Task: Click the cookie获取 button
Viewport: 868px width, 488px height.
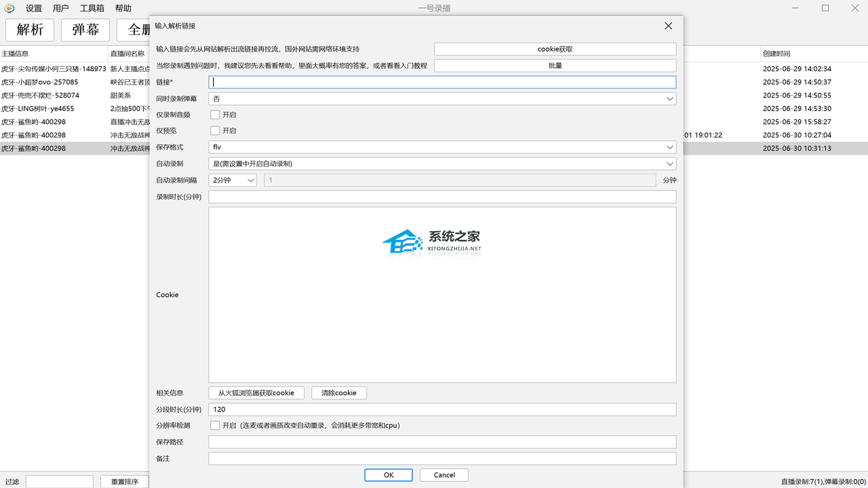Action: point(555,49)
